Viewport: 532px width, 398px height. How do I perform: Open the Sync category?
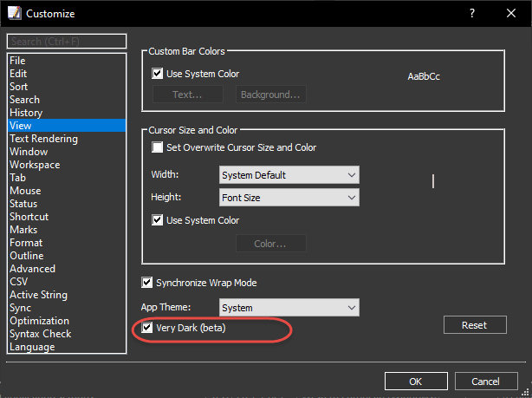pyautogui.click(x=67, y=308)
